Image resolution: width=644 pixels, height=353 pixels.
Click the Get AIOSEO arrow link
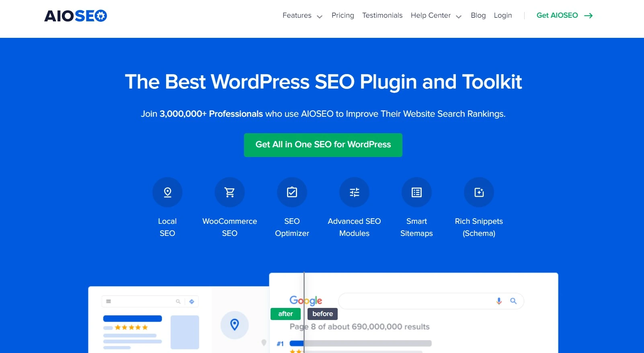[564, 16]
